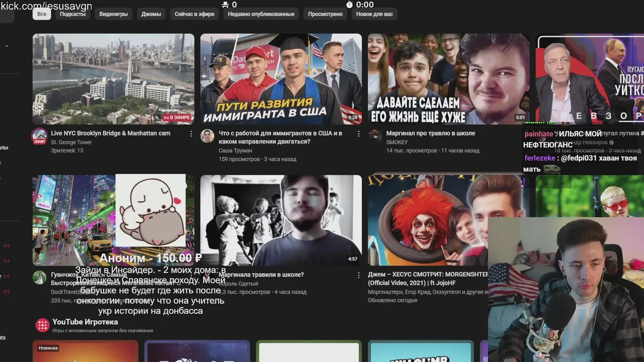Viewport: 644px width, 362px height.
Task: Open 'Пути развития иммигранта в США' thumbnail
Action: coord(281,79)
